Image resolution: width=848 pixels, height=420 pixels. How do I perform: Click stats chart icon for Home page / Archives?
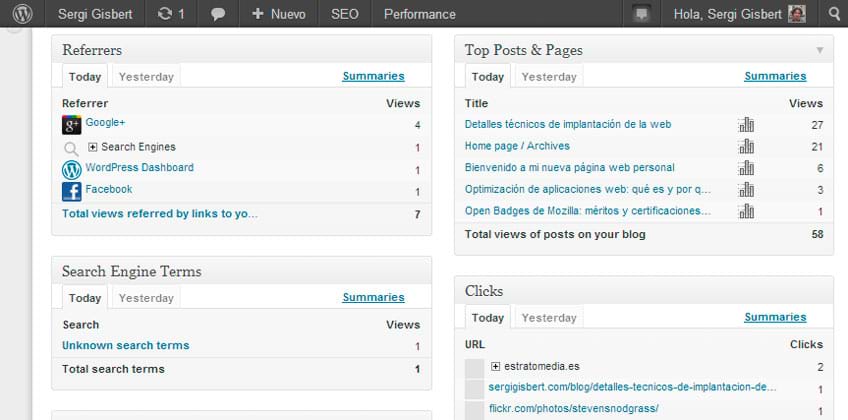(746, 146)
